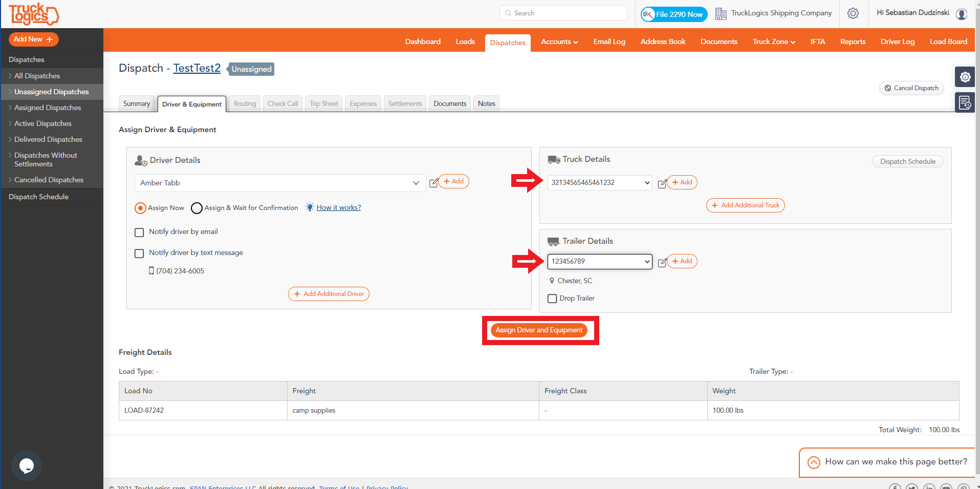Image resolution: width=980 pixels, height=489 pixels.
Task: Open the TestTest2 dispatch link
Action: click(197, 68)
